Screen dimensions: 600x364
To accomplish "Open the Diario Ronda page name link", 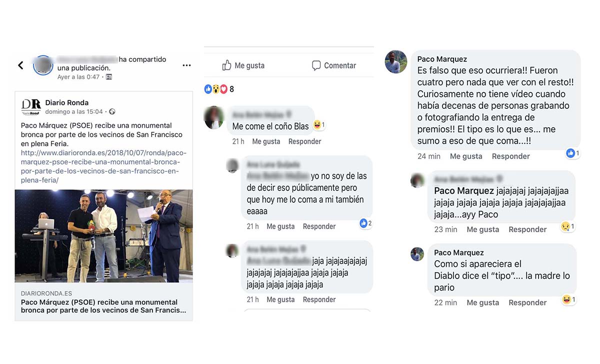I will pos(67,102).
